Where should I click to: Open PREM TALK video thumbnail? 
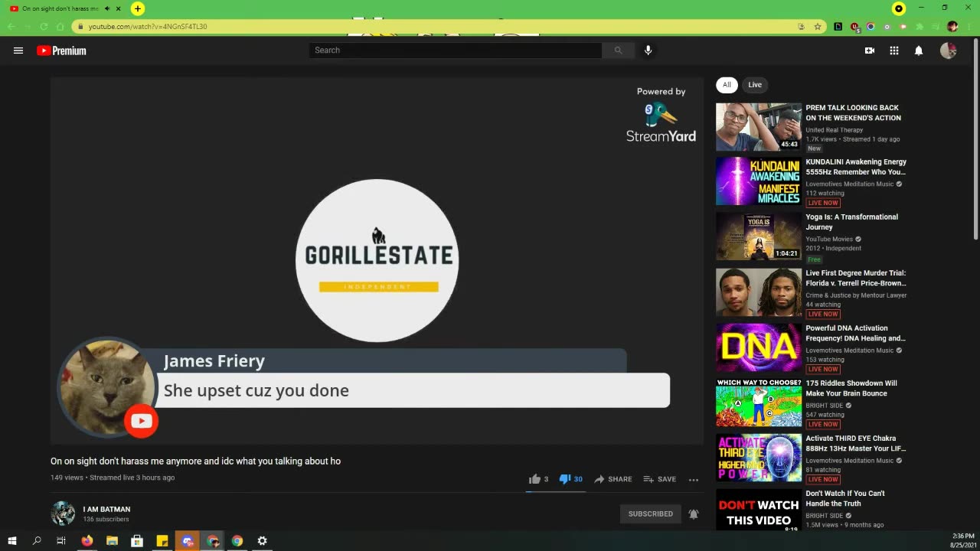click(759, 127)
